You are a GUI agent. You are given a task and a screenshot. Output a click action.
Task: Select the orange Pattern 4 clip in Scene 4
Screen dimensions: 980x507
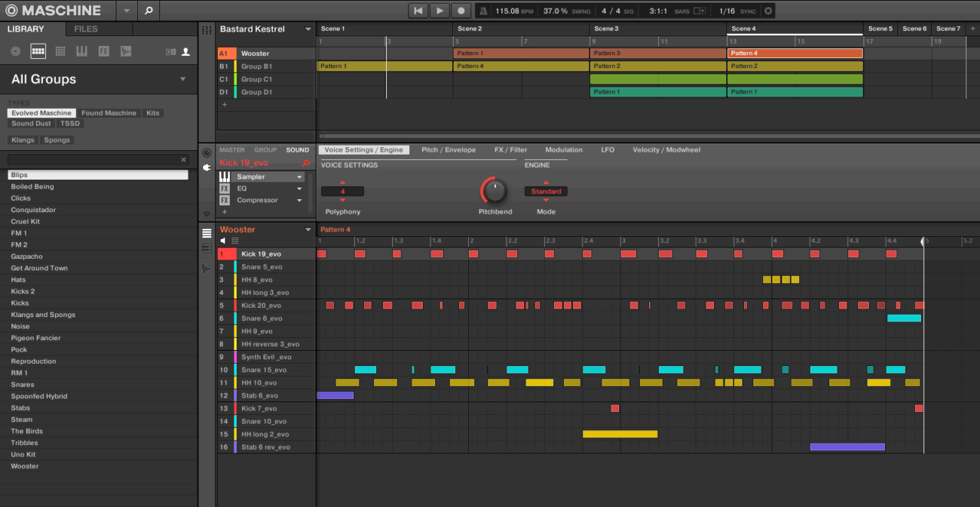(795, 54)
